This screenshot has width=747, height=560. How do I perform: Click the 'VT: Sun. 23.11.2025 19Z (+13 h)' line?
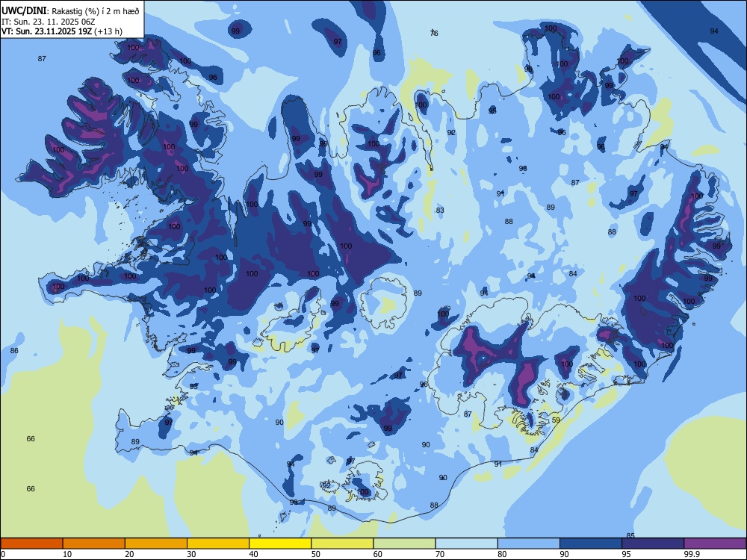[x=62, y=31]
